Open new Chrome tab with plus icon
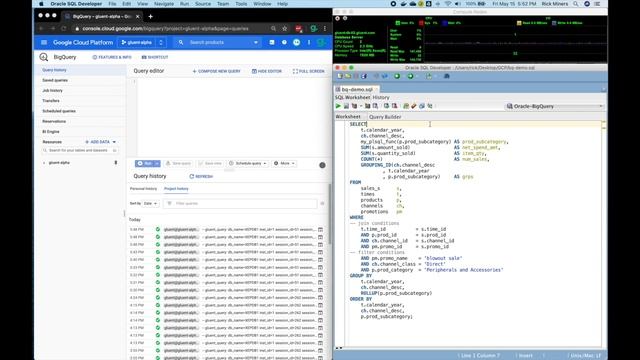This screenshot has width=640, height=360. click(x=150, y=16)
